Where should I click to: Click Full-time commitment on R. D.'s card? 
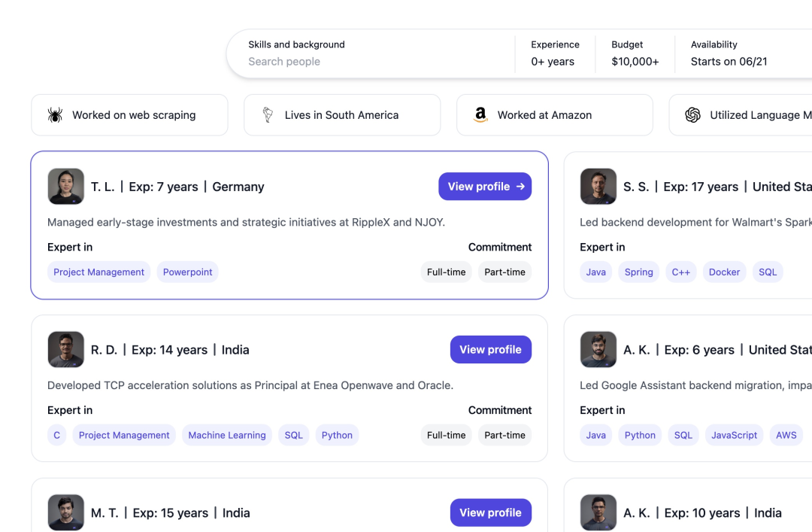(x=447, y=435)
